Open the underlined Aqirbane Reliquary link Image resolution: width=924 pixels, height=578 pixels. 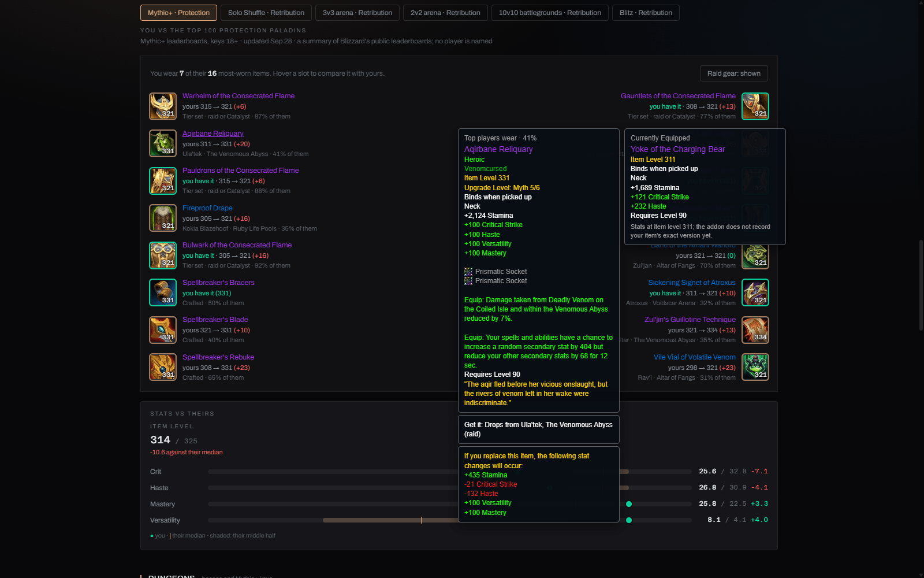click(x=213, y=134)
